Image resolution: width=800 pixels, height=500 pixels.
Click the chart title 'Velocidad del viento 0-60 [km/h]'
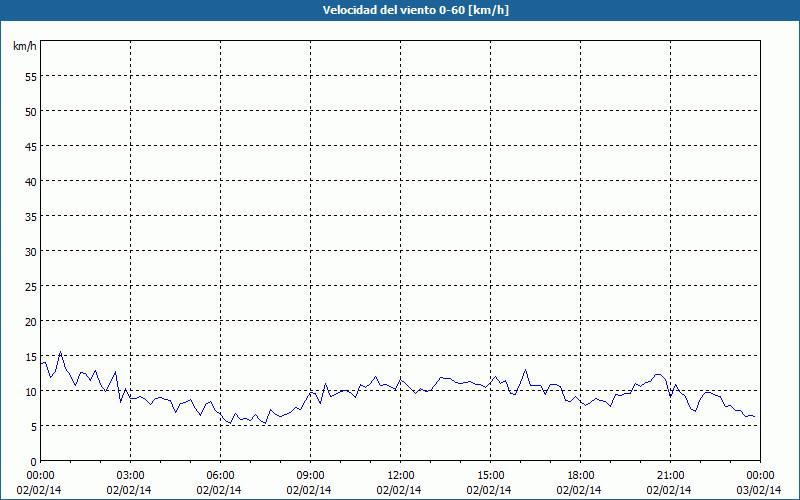(416, 10)
